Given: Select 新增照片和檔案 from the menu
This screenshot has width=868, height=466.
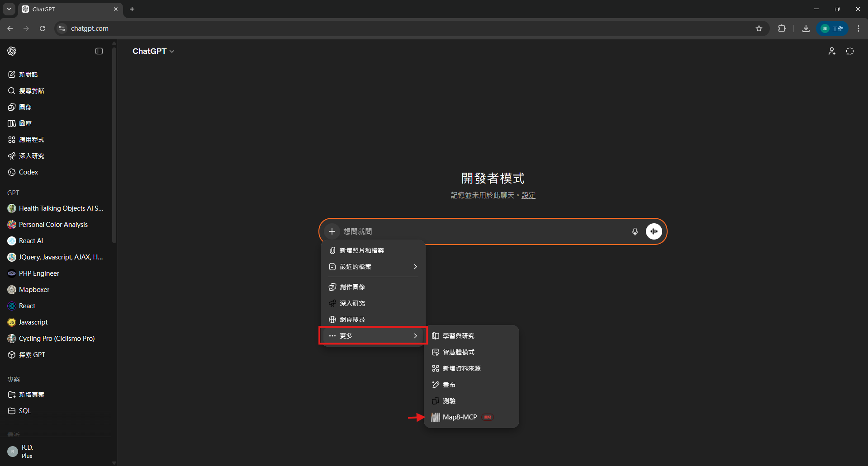Looking at the screenshot, I should pos(373,250).
